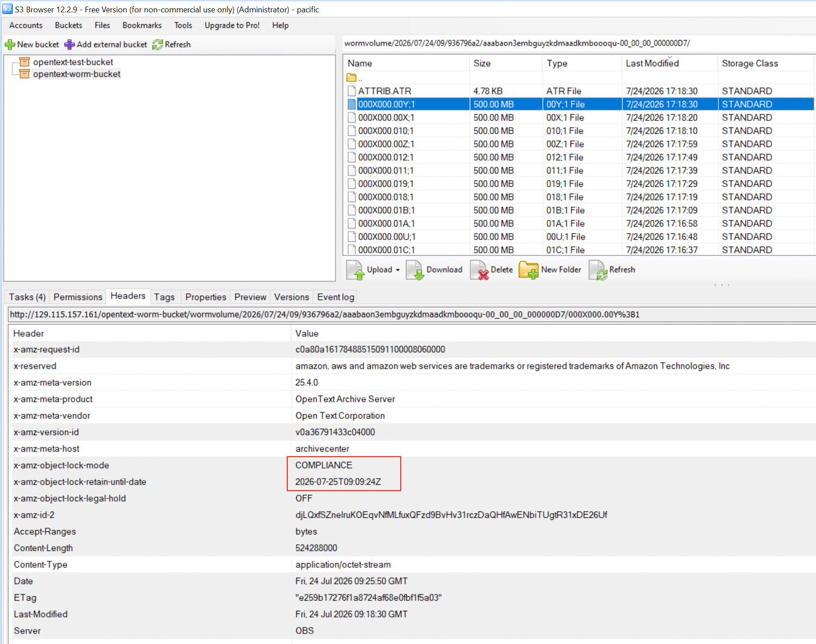The image size is (816, 644).
Task: Click the Add external bucket icon
Action: pos(69,45)
